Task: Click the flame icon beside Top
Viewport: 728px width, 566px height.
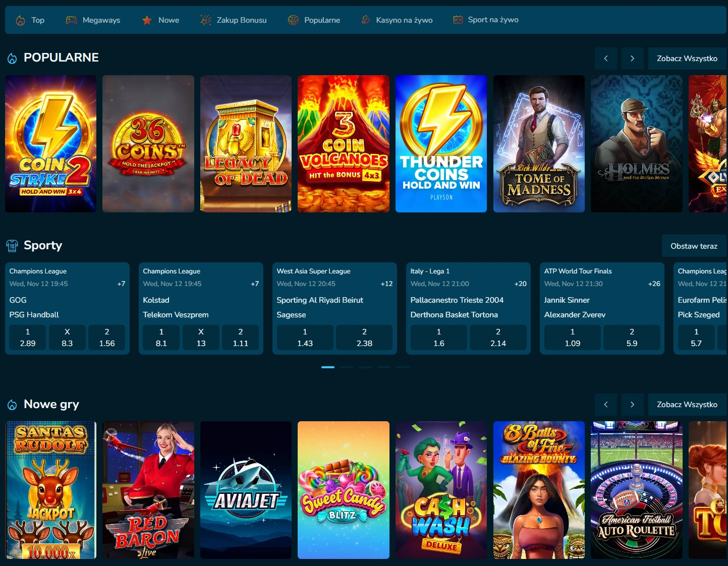Action: click(x=21, y=20)
